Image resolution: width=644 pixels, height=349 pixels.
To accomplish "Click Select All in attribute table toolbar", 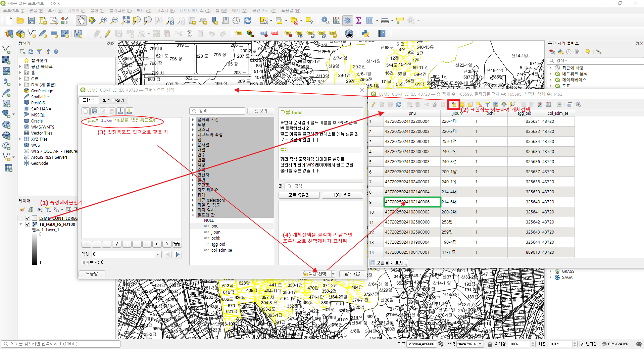I will [462, 104].
